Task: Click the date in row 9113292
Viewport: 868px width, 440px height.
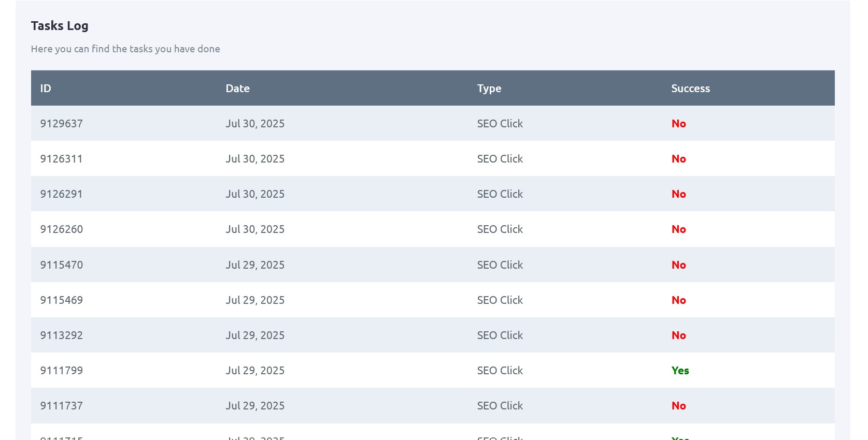Action: tap(255, 335)
